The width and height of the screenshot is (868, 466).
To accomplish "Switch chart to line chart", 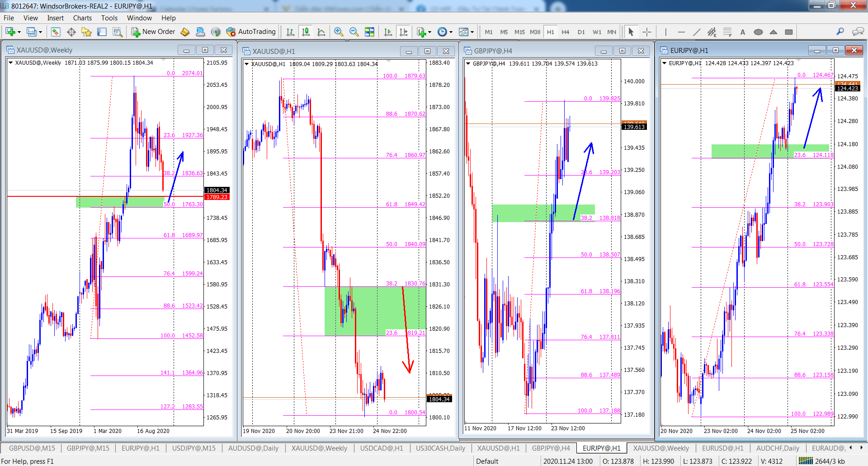I will (321, 32).
